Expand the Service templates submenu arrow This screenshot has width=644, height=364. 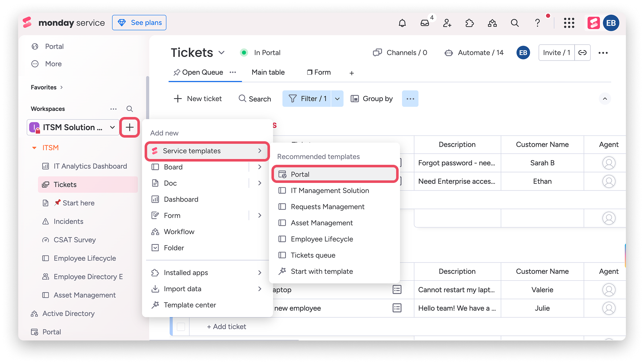coord(259,151)
